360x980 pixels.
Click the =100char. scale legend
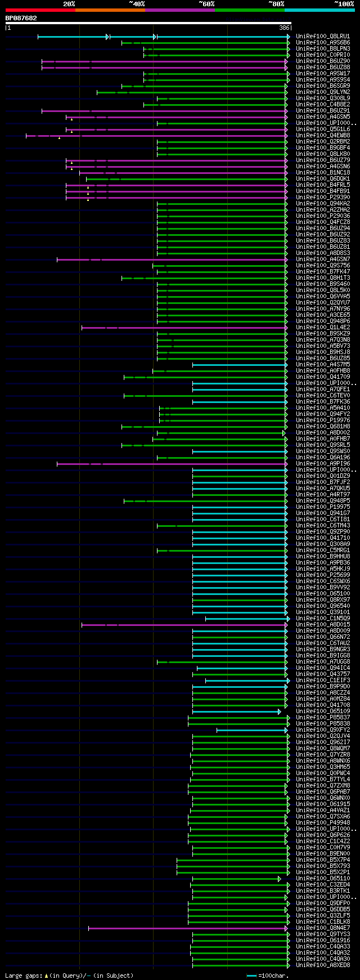268,975
